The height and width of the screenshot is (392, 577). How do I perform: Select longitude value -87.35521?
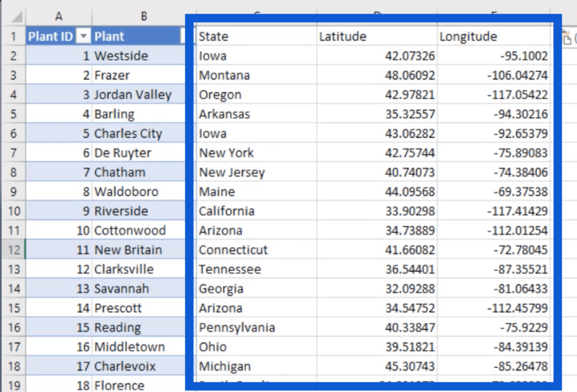(494, 269)
